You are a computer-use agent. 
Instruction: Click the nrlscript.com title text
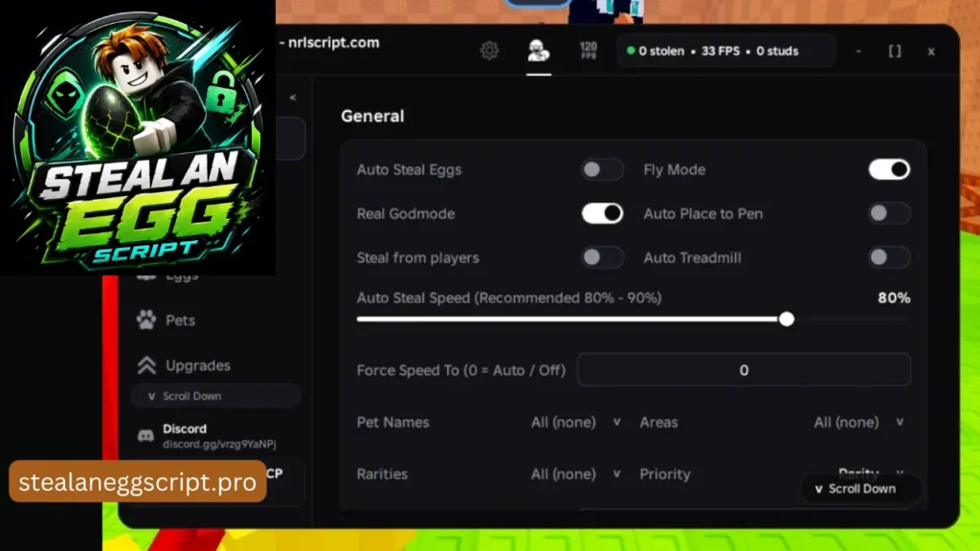pyautogui.click(x=334, y=42)
